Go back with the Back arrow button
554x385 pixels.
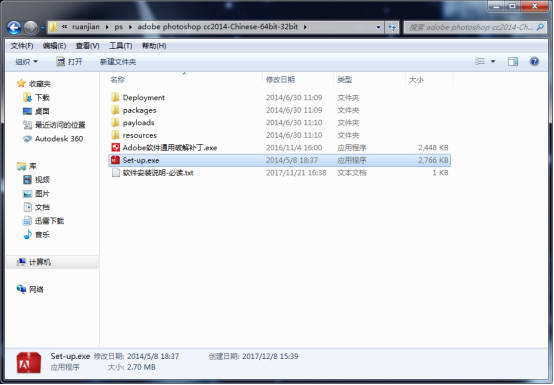pos(14,27)
